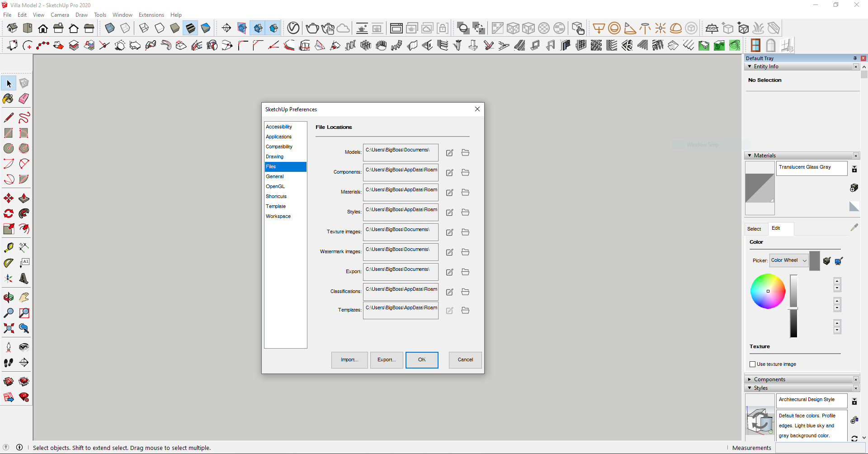The image size is (868, 454).
Task: Select the Freehand drawing tool
Action: [24, 118]
